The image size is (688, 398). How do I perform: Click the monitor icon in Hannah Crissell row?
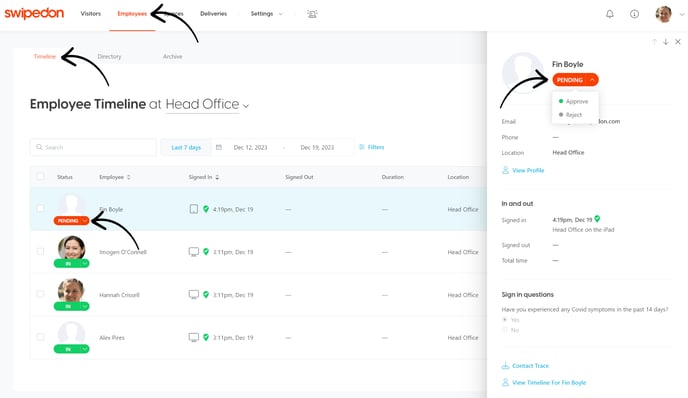coord(194,294)
